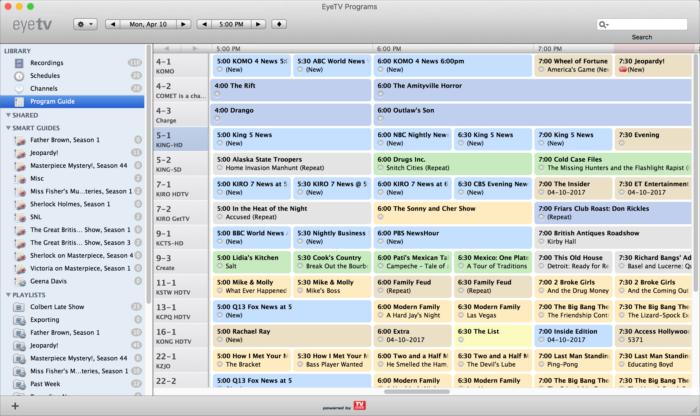This screenshot has height=416, width=700.
Task: Click the Jeopardy! smart guide icon
Action: [20, 153]
